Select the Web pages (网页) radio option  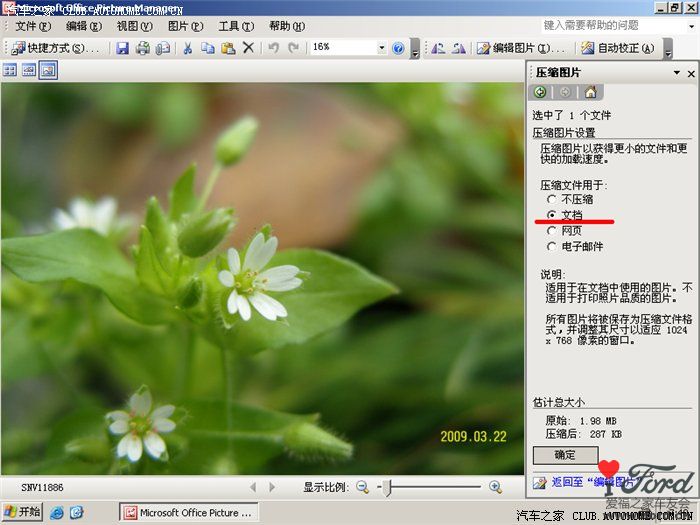551,231
